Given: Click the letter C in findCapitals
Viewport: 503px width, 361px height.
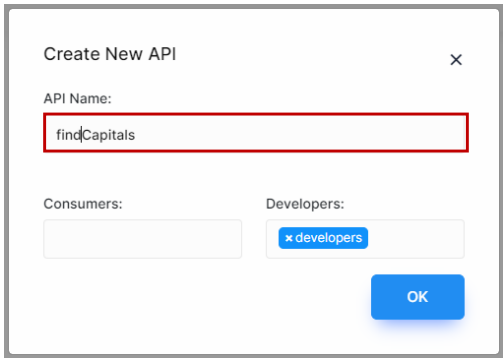Looking at the screenshot, I should [87, 135].
